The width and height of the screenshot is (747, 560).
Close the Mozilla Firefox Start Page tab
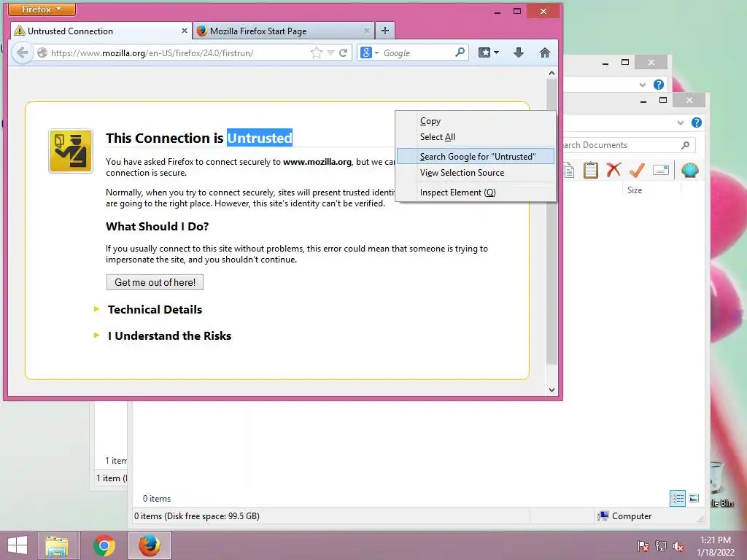pyautogui.click(x=366, y=31)
